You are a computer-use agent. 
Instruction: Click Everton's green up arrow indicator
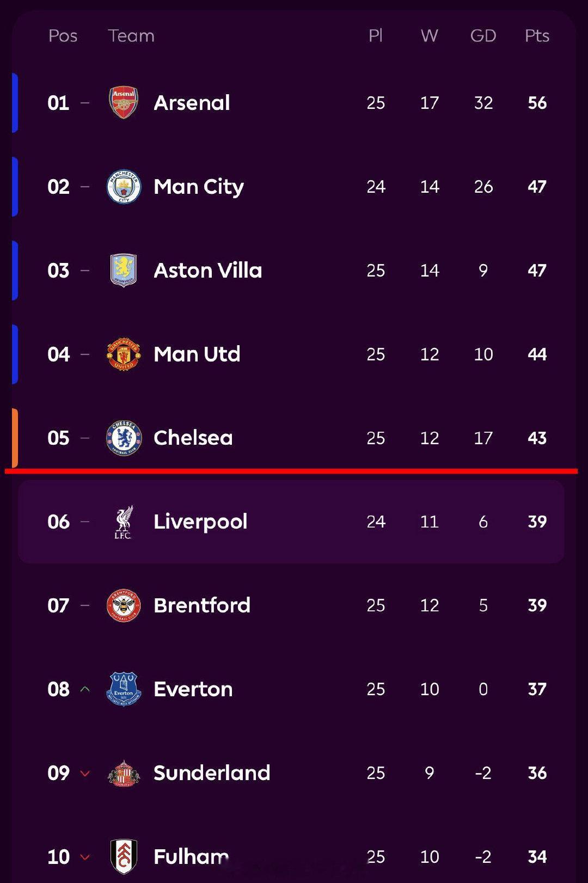click(x=85, y=689)
